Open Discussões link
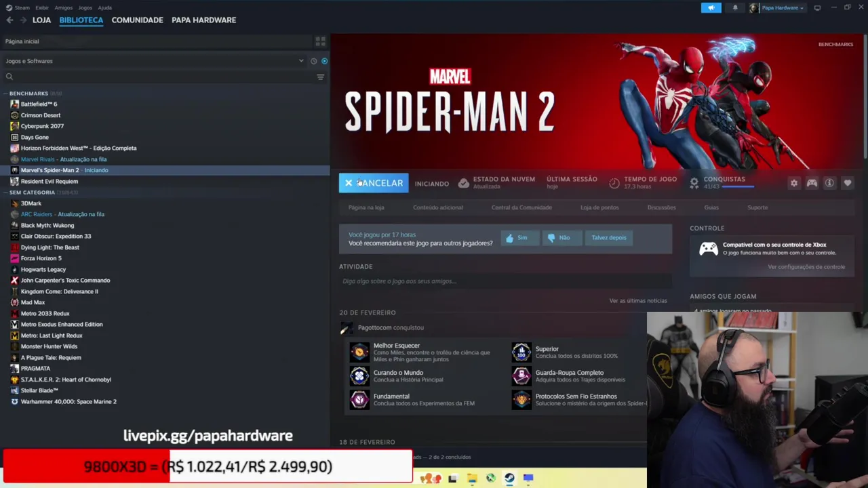 (x=661, y=207)
